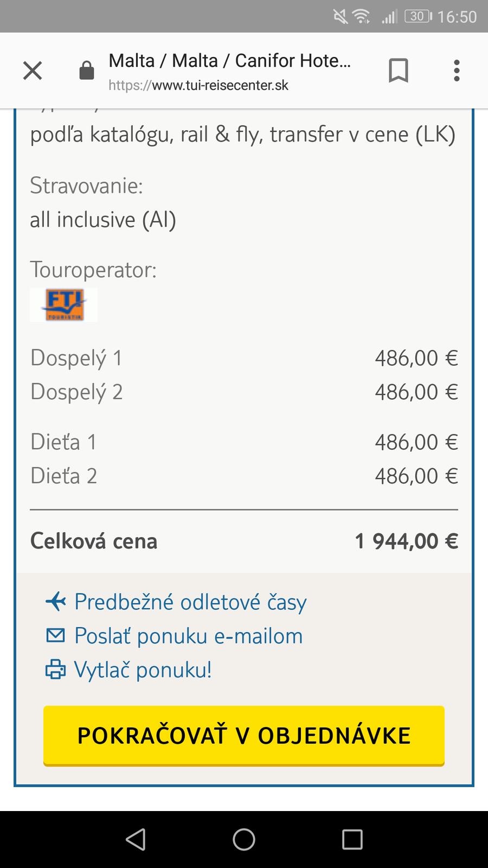
Task: Tap the Wi-Fi status bar icon
Action: coord(361,17)
